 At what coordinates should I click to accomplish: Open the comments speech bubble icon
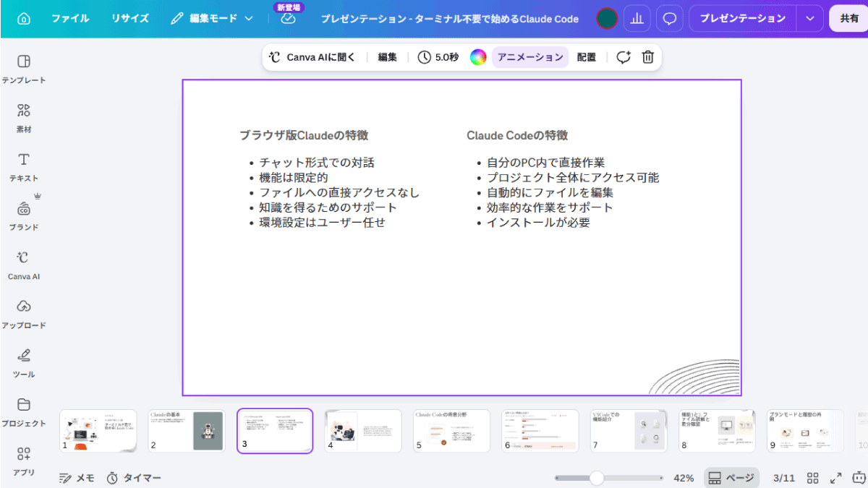pos(670,19)
